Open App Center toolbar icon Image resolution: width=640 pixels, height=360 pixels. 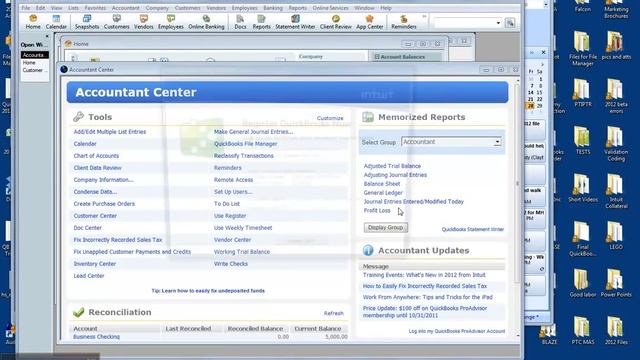tap(369, 22)
